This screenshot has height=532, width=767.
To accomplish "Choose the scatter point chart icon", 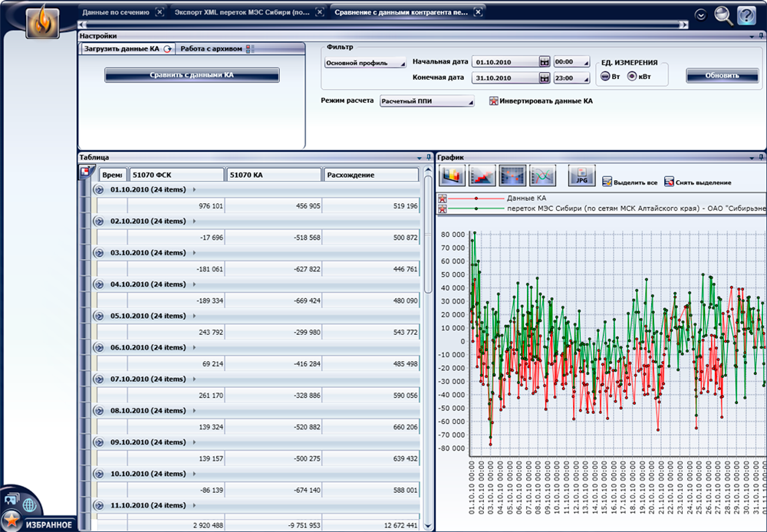I will tap(512, 176).
